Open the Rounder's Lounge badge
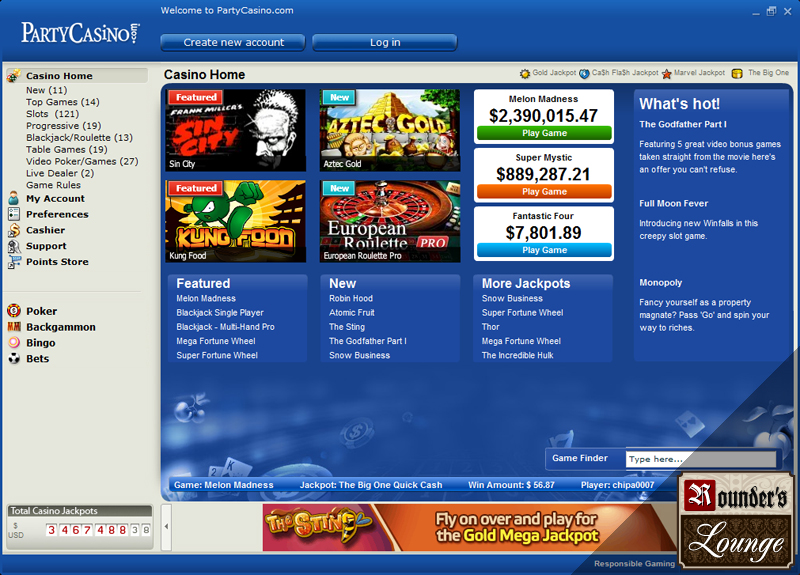Screen dimensions: 800x575 (736, 521)
